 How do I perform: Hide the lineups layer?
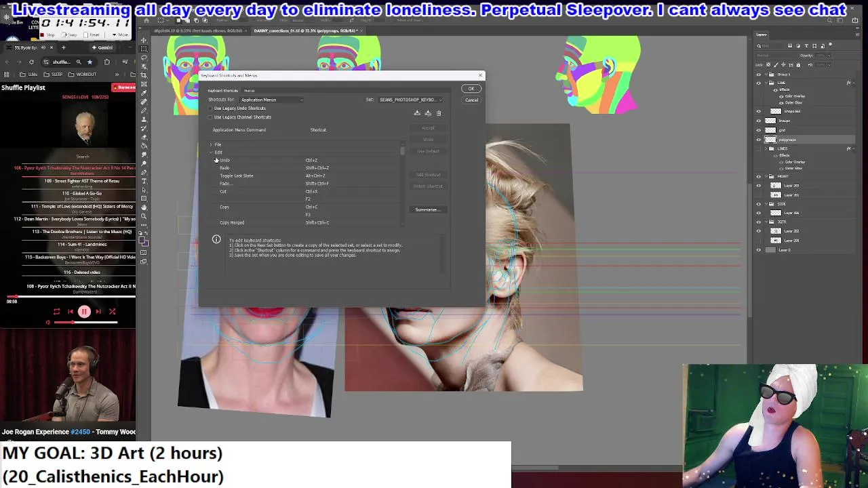(758, 121)
